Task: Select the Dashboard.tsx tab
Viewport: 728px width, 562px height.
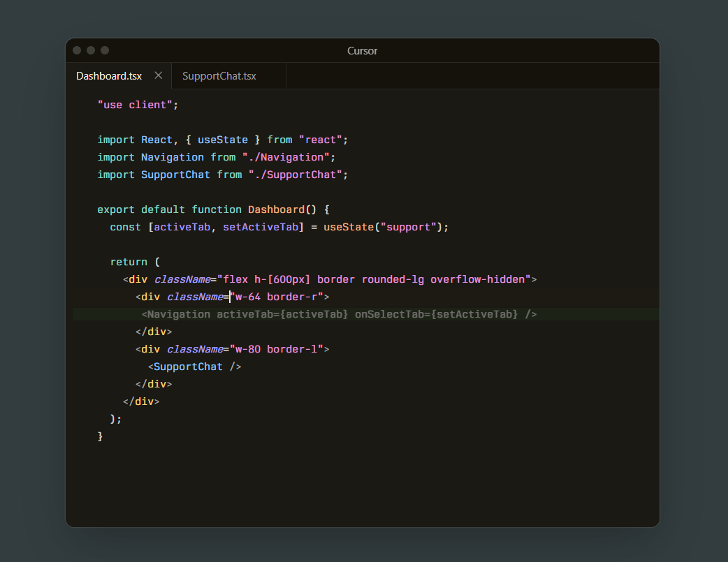Action: 108,75
